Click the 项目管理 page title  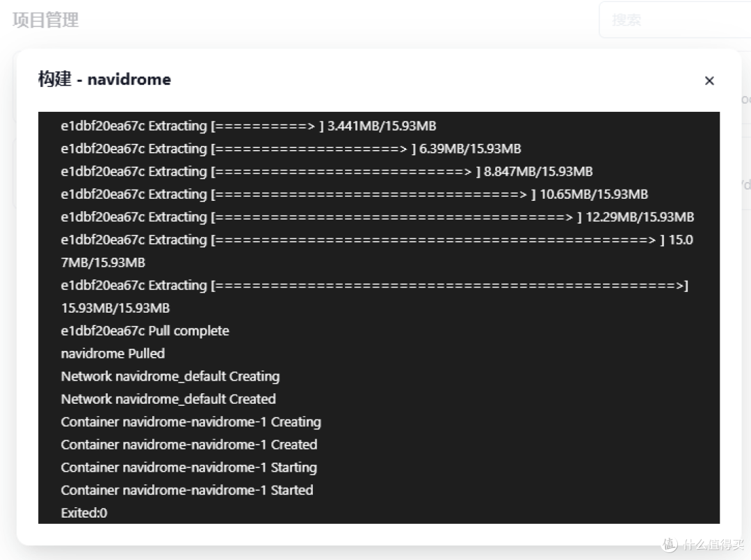click(44, 19)
